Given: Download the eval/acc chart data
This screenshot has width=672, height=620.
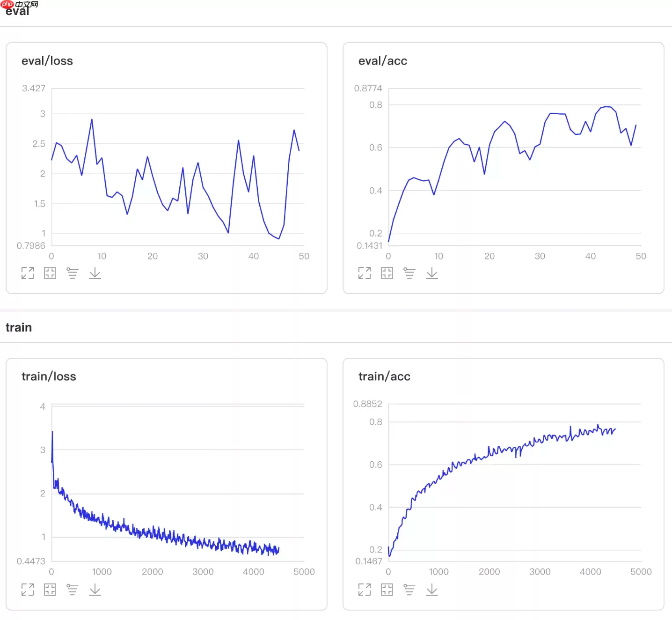Looking at the screenshot, I should click(x=432, y=273).
